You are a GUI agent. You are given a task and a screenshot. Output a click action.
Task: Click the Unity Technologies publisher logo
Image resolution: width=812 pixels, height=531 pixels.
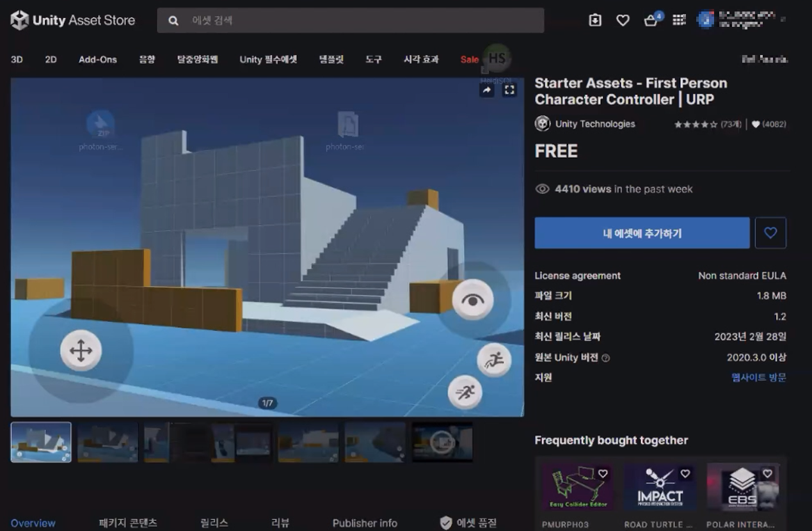click(x=543, y=123)
